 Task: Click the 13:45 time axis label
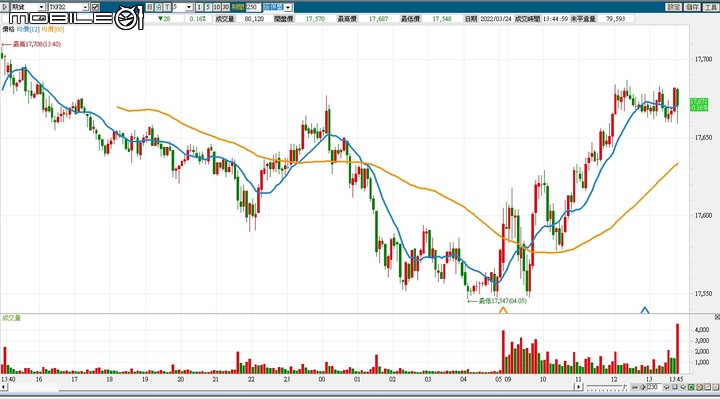click(x=676, y=379)
